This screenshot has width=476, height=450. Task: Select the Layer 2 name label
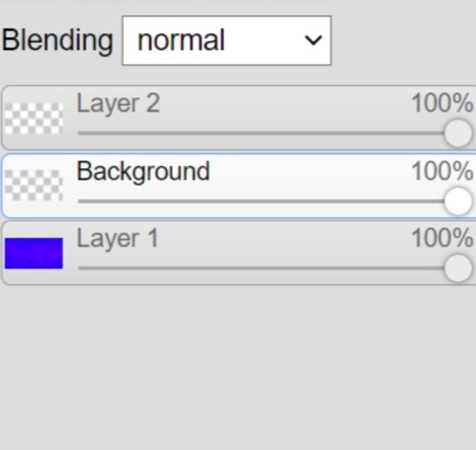pos(118,103)
